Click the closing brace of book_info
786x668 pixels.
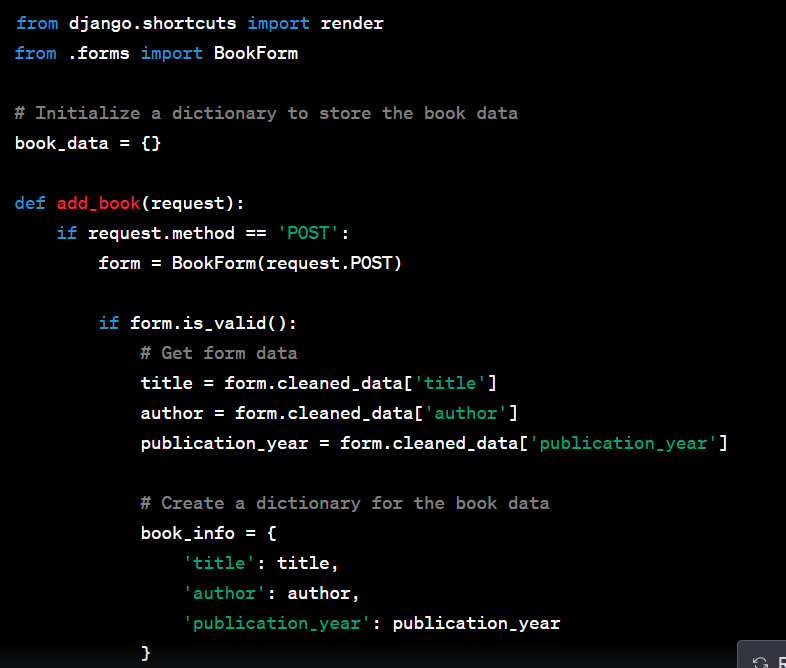pos(146,653)
